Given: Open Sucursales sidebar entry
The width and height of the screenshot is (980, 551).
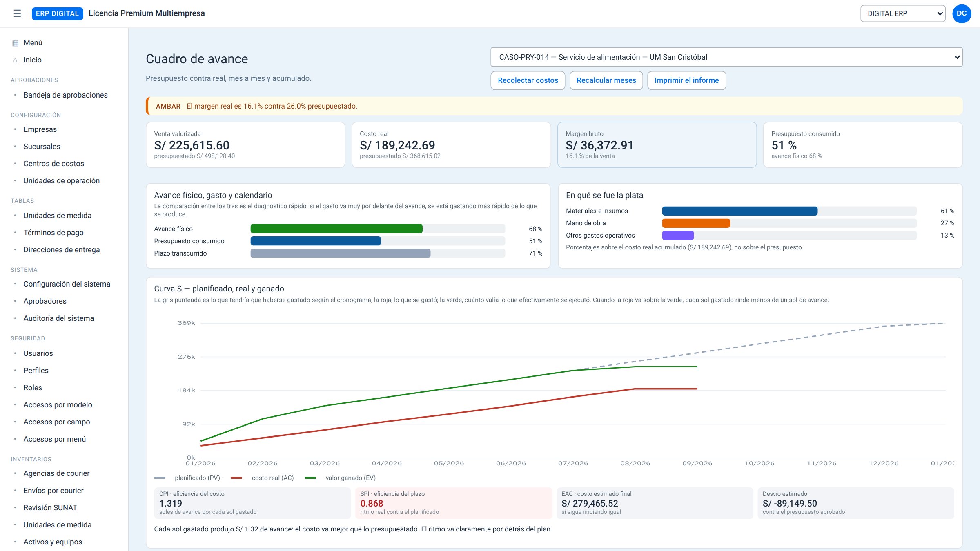Looking at the screenshot, I should [42, 147].
